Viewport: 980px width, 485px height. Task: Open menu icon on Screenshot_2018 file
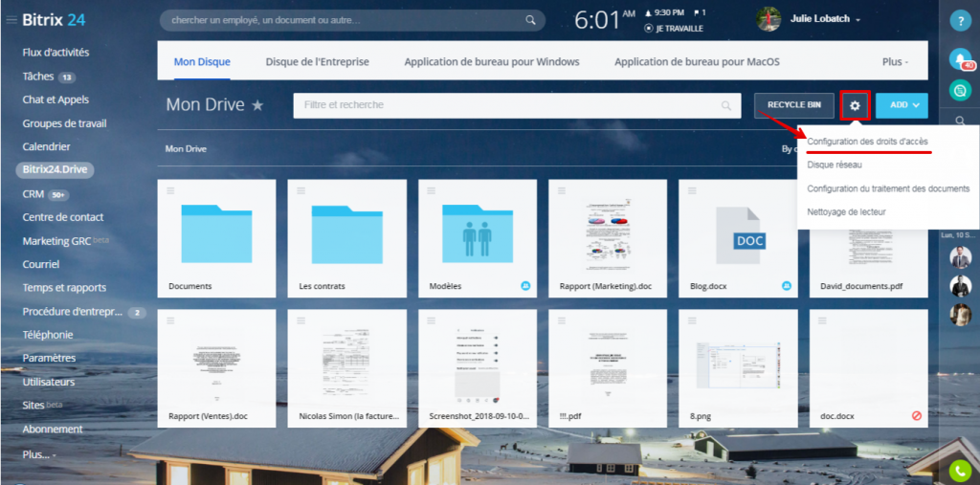[x=432, y=320]
